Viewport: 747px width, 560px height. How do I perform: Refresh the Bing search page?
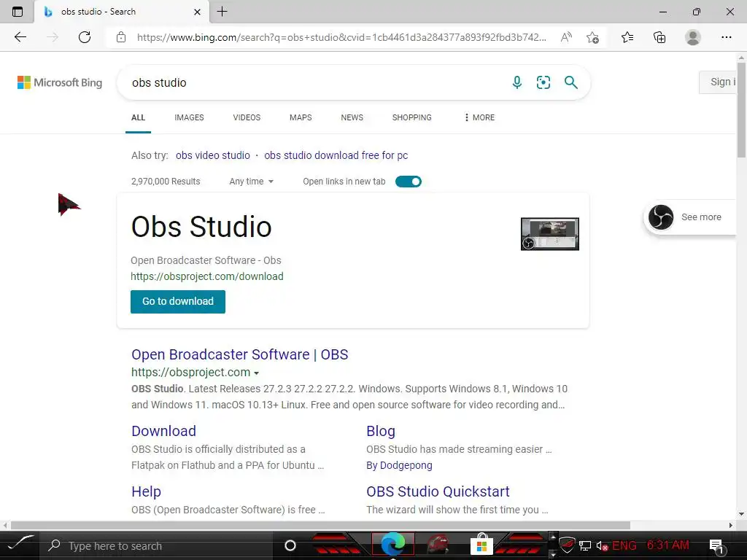[x=85, y=37]
